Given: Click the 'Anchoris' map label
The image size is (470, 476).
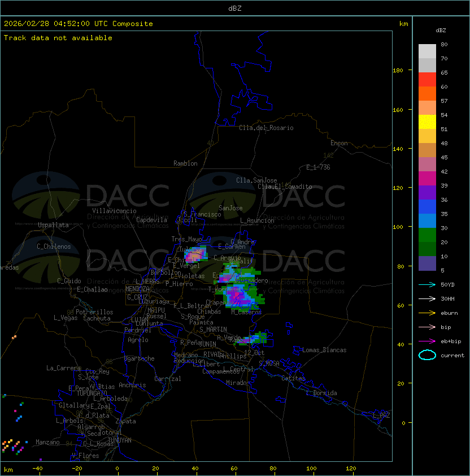Looking at the screenshot, I should (132, 385).
